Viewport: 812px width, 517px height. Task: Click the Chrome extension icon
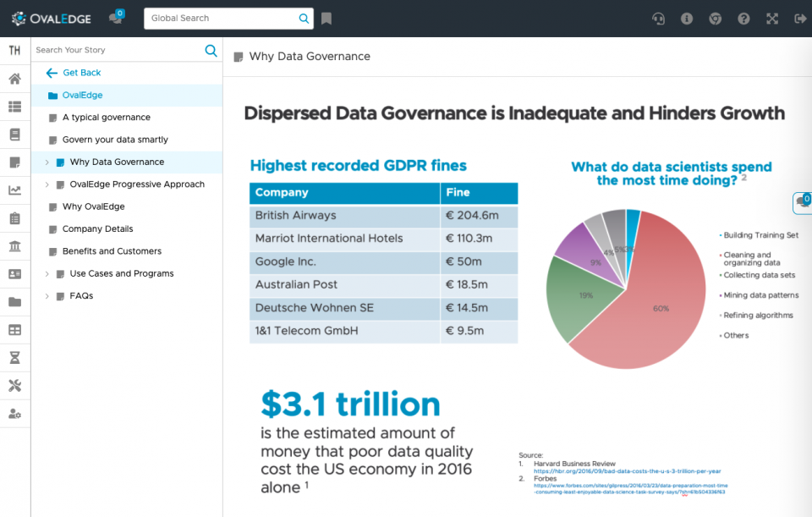(x=716, y=19)
